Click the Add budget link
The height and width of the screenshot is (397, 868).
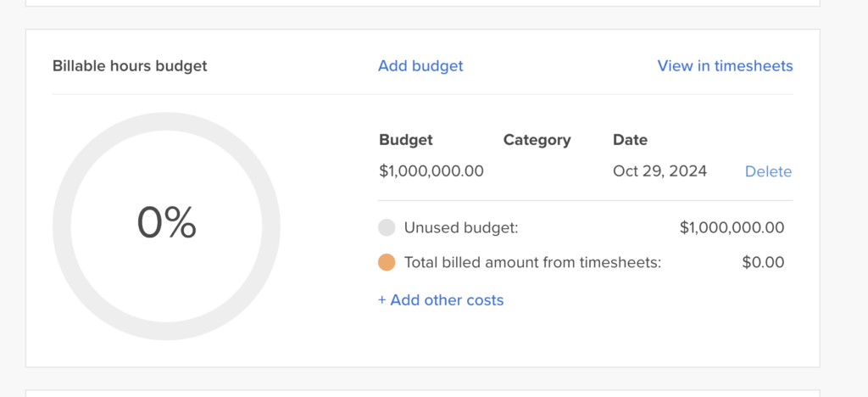[420, 66]
